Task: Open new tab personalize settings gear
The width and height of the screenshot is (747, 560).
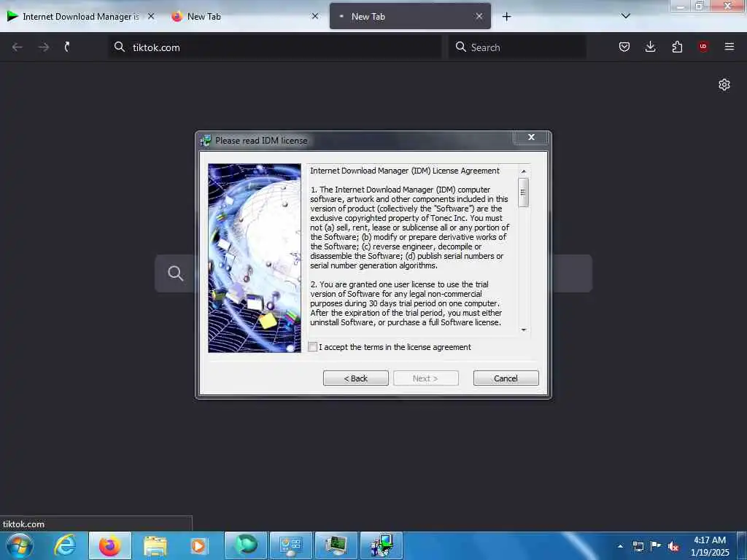Action: click(724, 85)
